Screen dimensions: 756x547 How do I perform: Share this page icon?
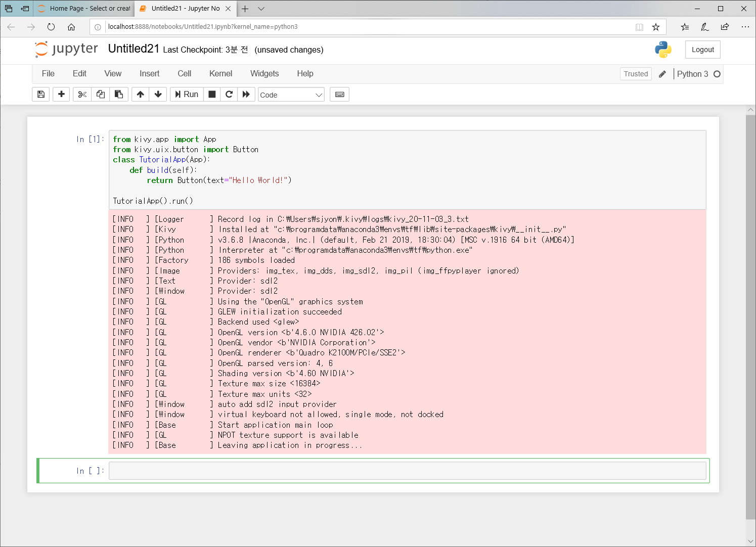click(x=725, y=27)
